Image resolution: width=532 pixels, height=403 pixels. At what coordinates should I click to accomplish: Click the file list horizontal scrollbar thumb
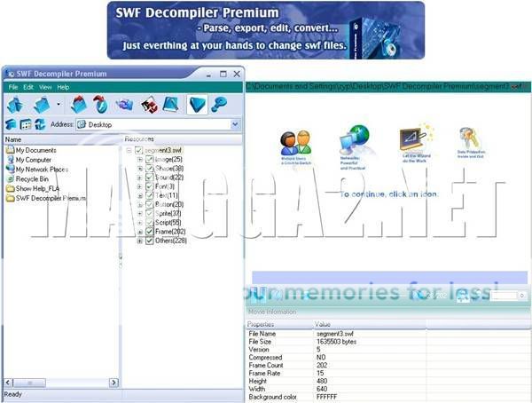(29, 383)
